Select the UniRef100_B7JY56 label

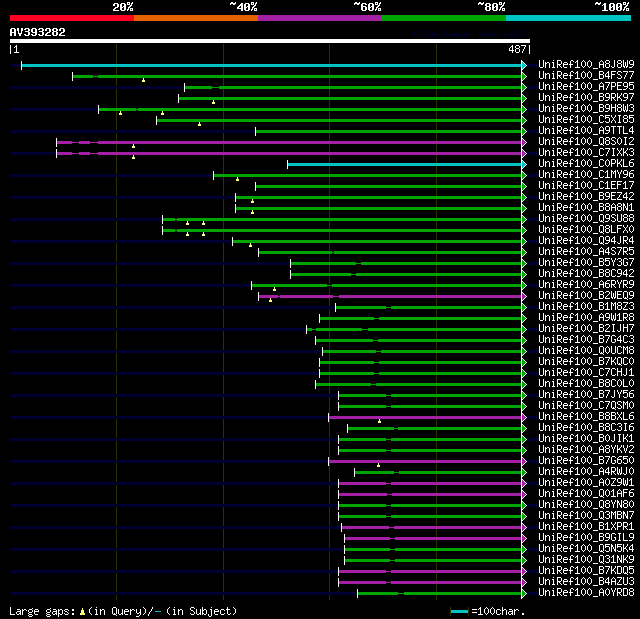pyautogui.click(x=586, y=395)
